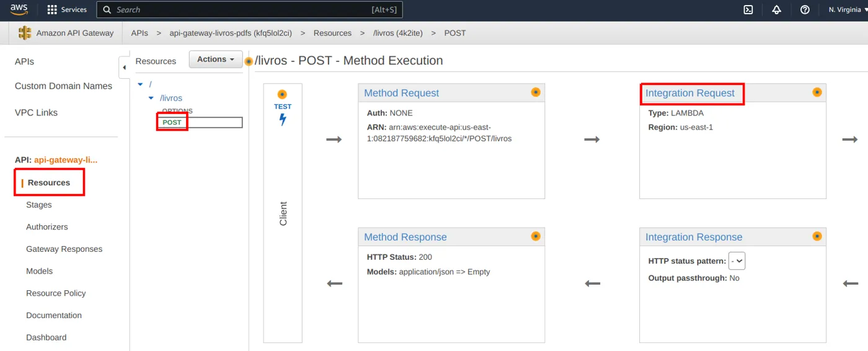Screen dimensions: 868x351
Task: Open the Method Request link
Action: [x=401, y=93]
